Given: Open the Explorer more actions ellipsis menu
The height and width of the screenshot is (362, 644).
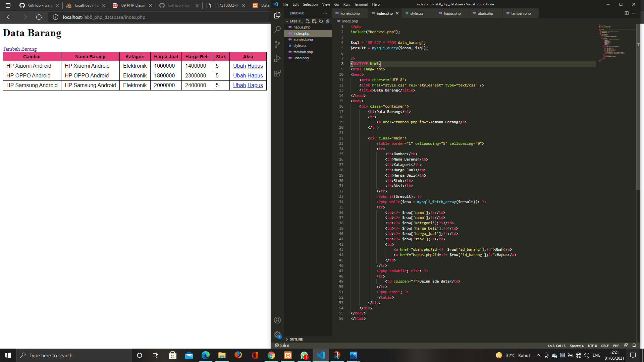Looking at the screenshot, I should (325, 13).
